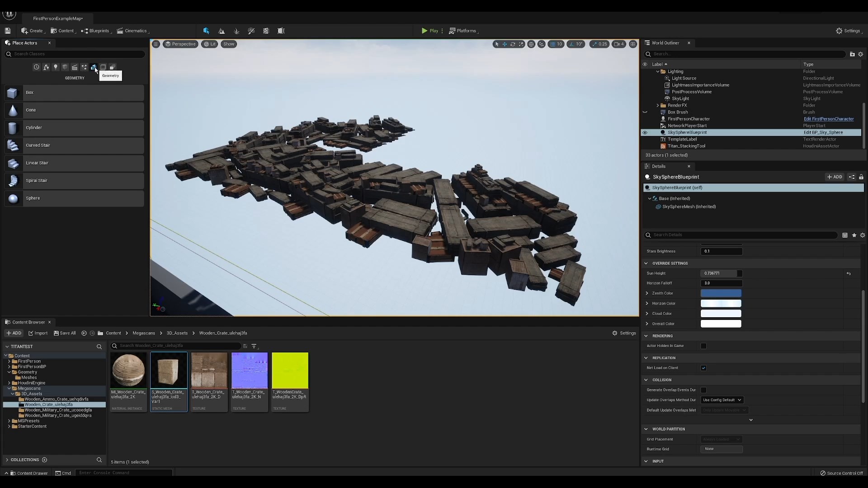The image size is (868, 488).
Task: Click ADD in Content Browser
Action: (14, 333)
